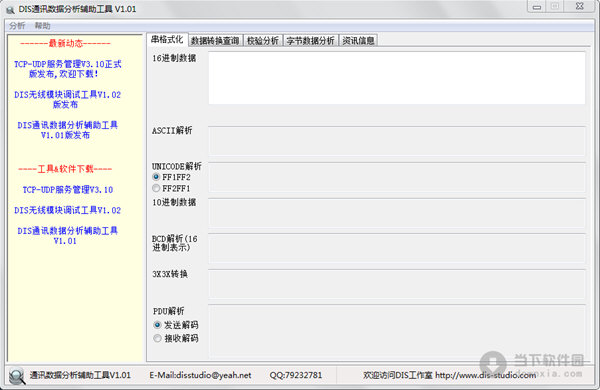Switch to the 数据转换查询 tab

point(215,41)
